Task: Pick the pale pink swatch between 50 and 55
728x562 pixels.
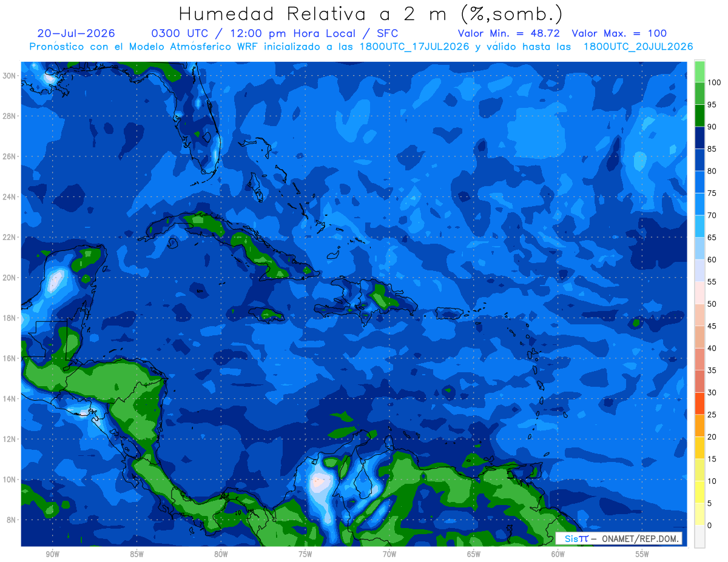Action: pos(699,293)
